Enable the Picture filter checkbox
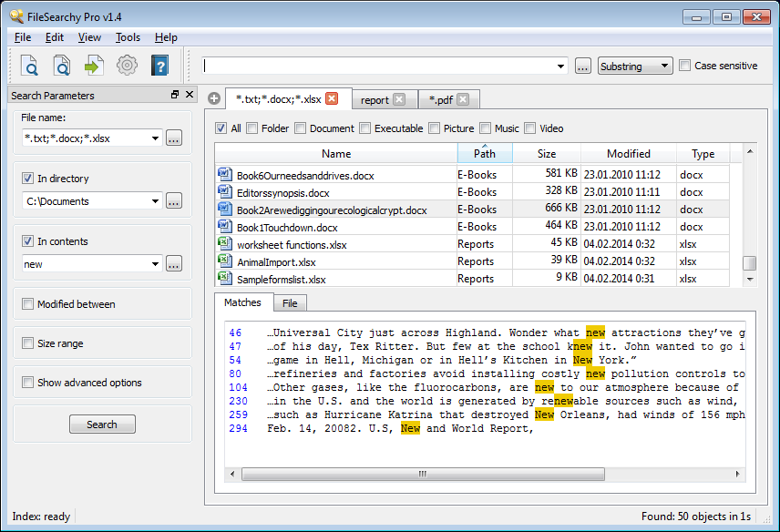Image resolution: width=780 pixels, height=532 pixels. [435, 128]
